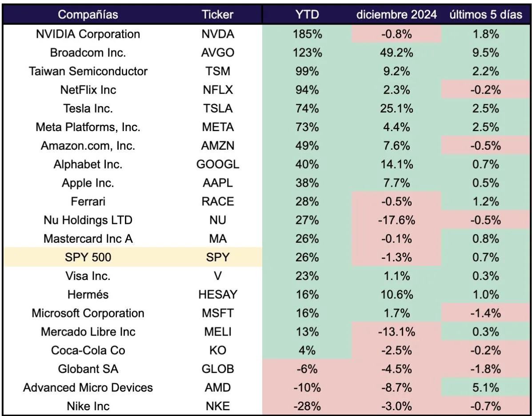Select the NVIDIA Corporation company cell
The image size is (532, 416).
[x=88, y=34]
